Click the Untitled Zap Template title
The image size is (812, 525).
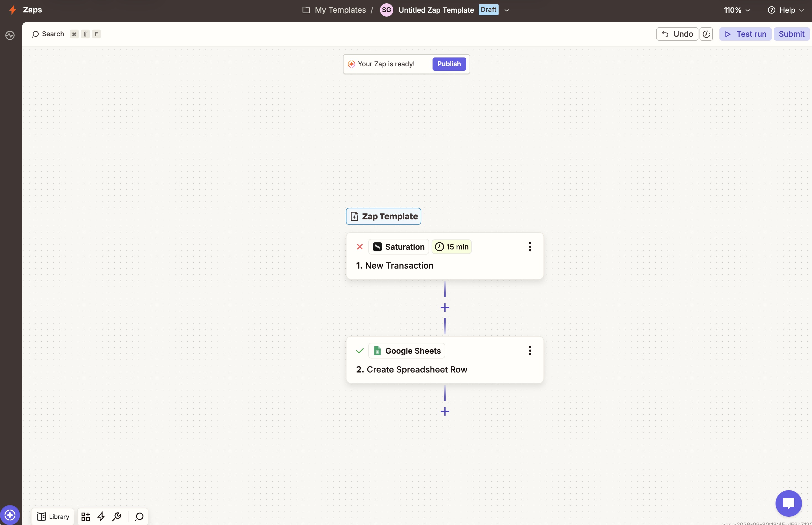436,10
